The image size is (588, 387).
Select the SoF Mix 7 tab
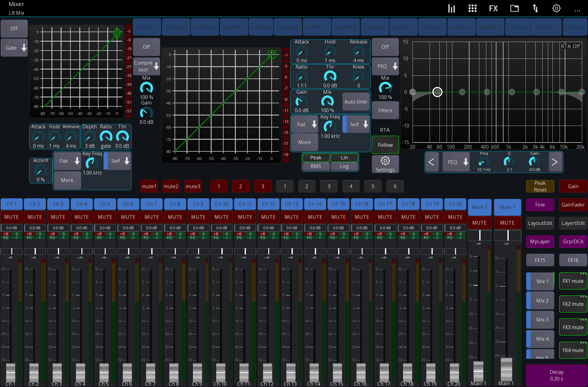(317, 27)
